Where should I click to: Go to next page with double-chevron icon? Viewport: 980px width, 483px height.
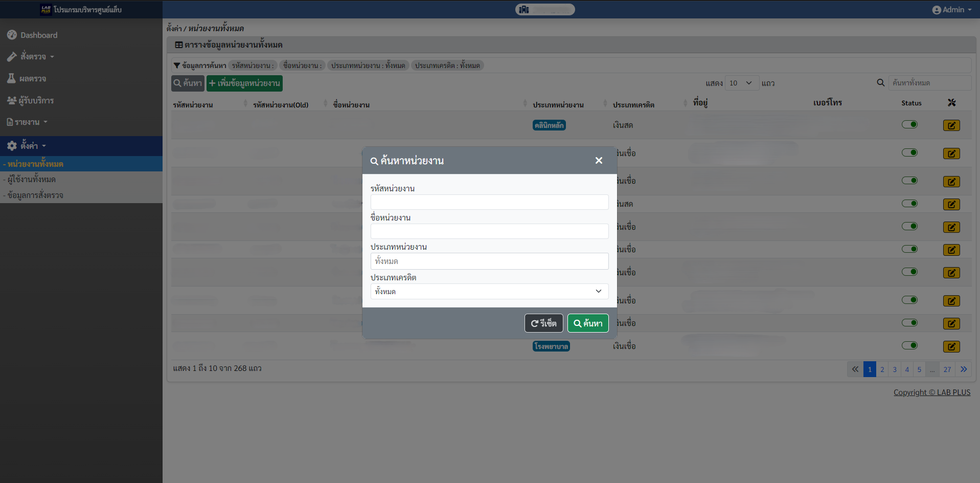964,369
